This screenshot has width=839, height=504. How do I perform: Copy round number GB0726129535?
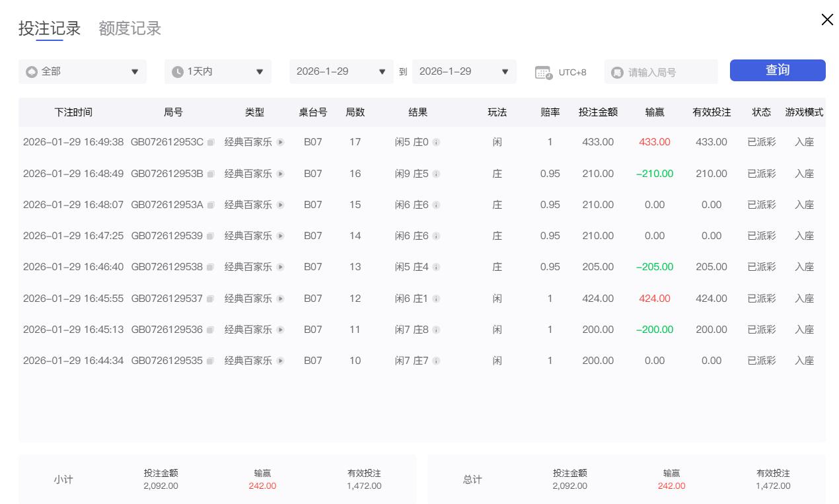point(211,361)
